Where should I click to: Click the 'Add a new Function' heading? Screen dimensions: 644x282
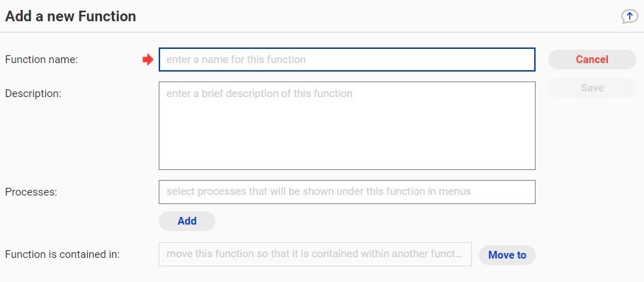click(71, 16)
